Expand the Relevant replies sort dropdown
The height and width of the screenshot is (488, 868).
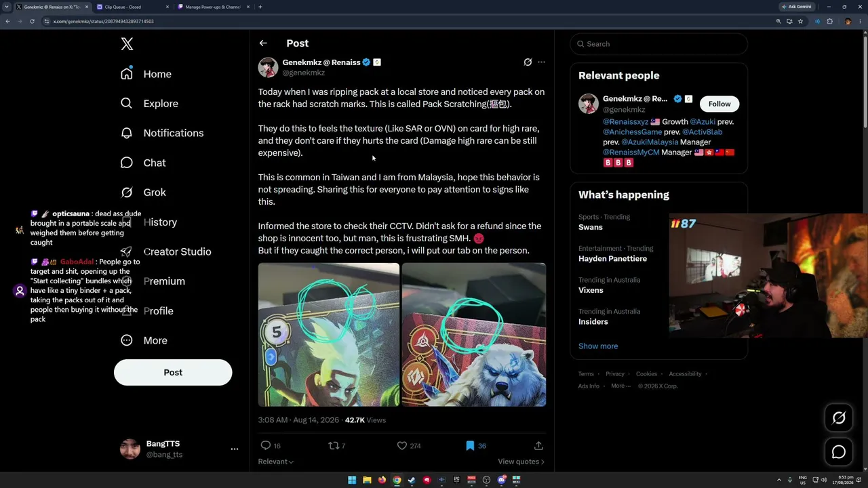pyautogui.click(x=276, y=462)
